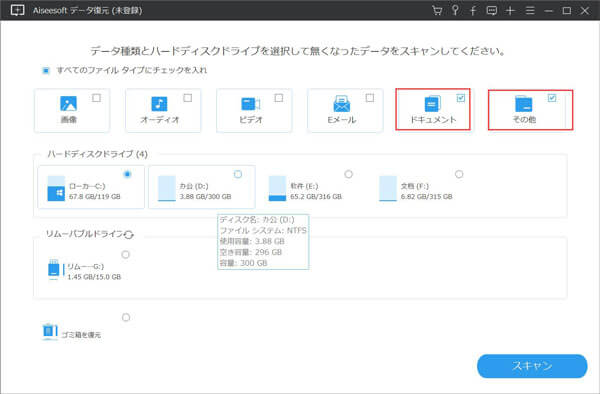Uncheck the ドキュメント checkbox
This screenshot has height=394, width=600.
[461, 98]
